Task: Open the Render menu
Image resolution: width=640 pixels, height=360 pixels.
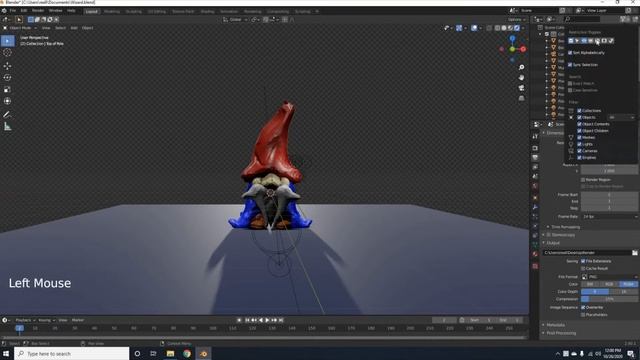Action: coord(38,11)
